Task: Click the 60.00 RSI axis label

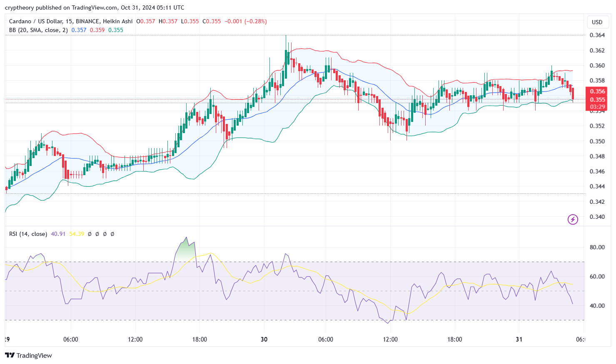Action: 597,276
